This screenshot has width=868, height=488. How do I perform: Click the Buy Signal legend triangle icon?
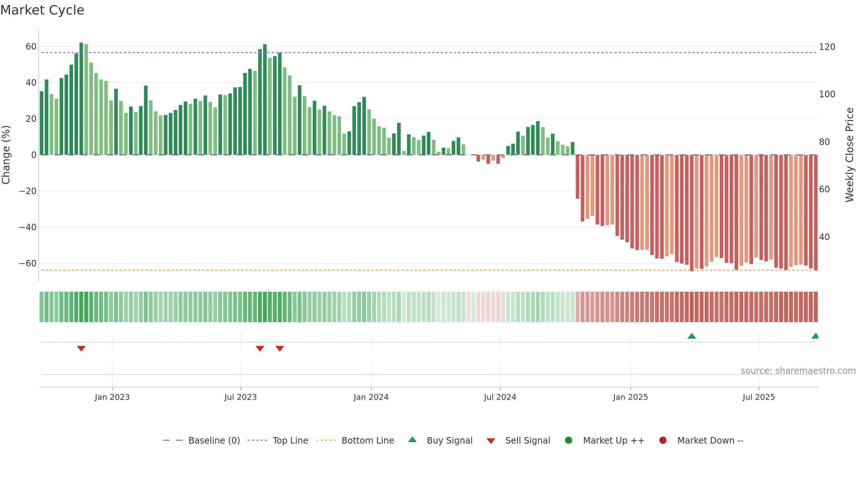tap(412, 440)
